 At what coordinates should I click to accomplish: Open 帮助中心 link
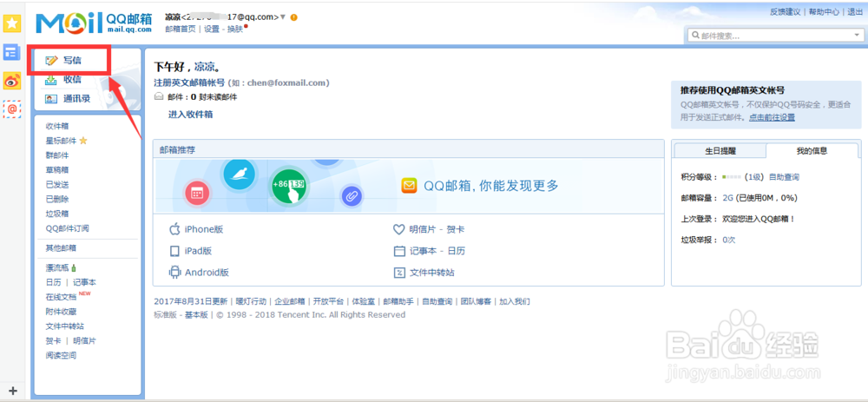[824, 12]
